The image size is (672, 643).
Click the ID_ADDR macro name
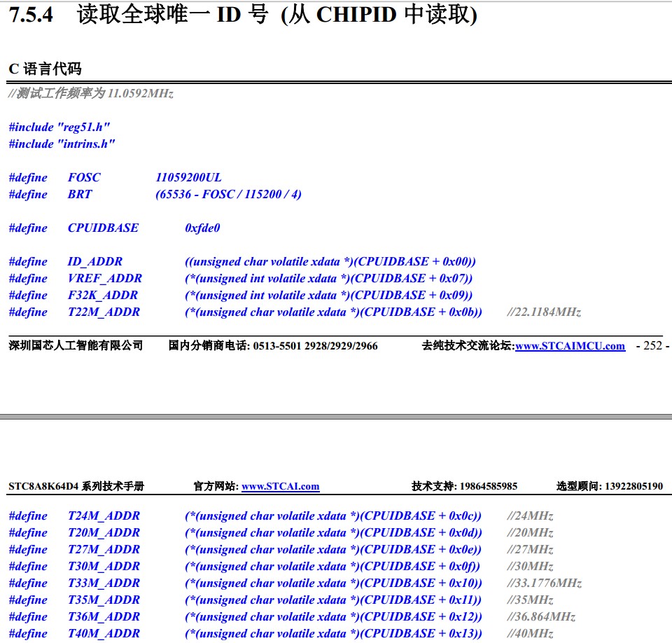click(x=95, y=262)
